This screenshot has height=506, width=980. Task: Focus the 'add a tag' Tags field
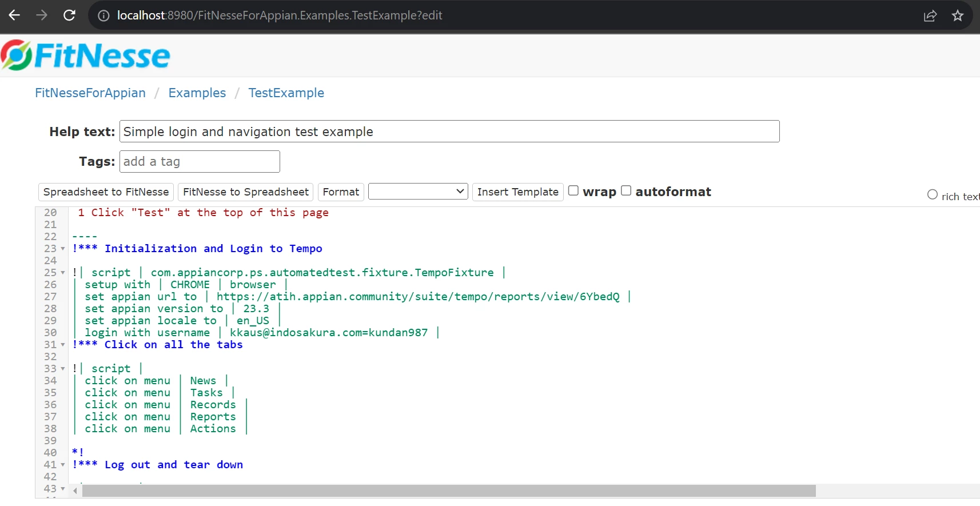click(200, 162)
